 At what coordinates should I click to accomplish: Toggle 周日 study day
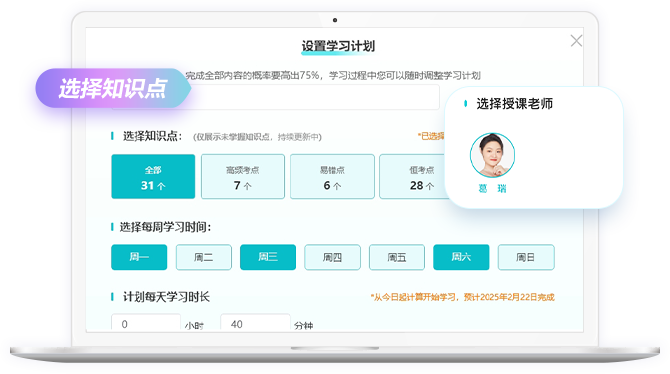point(526,257)
